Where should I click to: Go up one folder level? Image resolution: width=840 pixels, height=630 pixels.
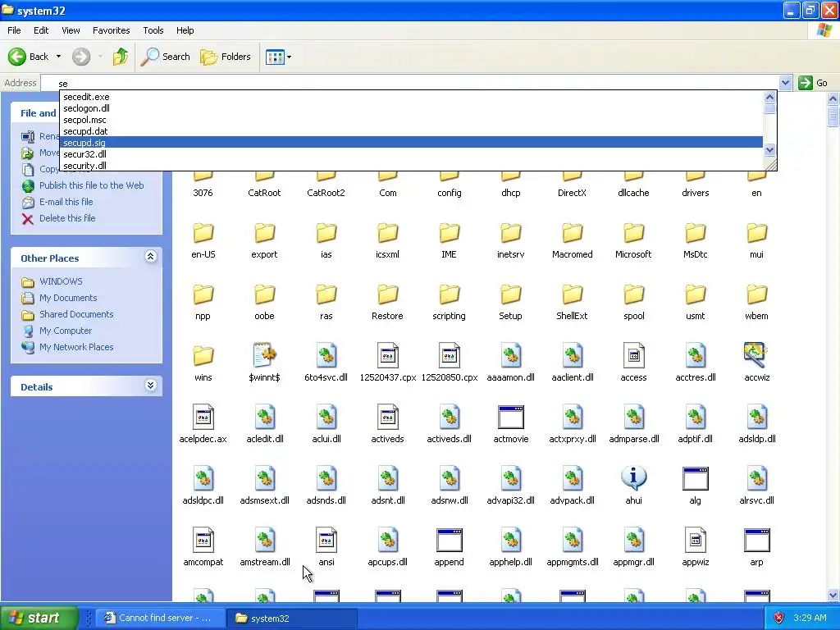tap(121, 57)
